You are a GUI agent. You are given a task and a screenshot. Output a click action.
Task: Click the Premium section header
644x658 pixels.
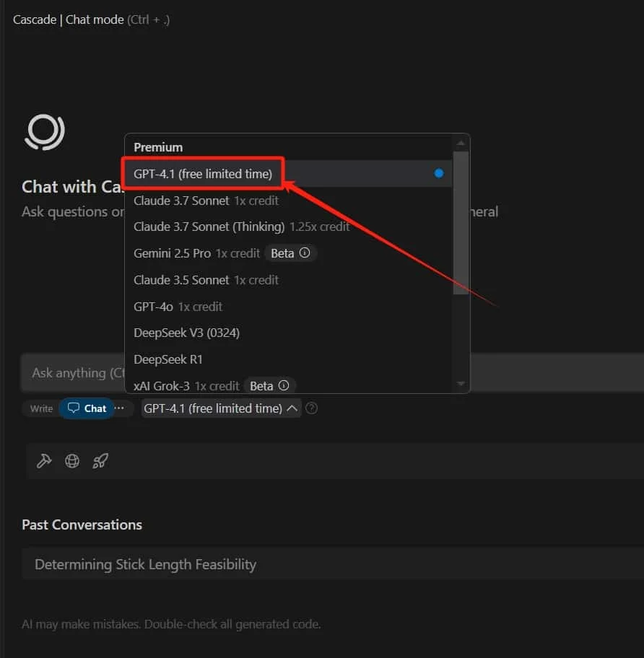(x=158, y=147)
